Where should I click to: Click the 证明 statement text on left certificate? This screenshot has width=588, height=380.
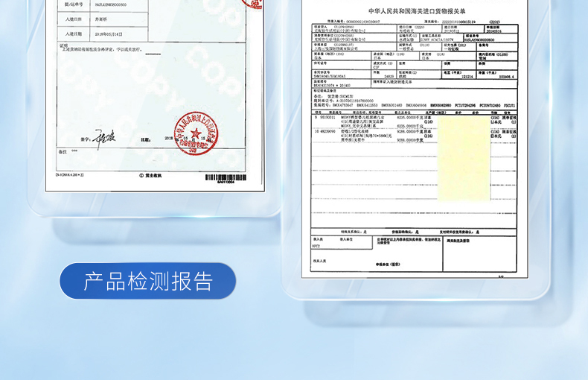click(x=112, y=49)
